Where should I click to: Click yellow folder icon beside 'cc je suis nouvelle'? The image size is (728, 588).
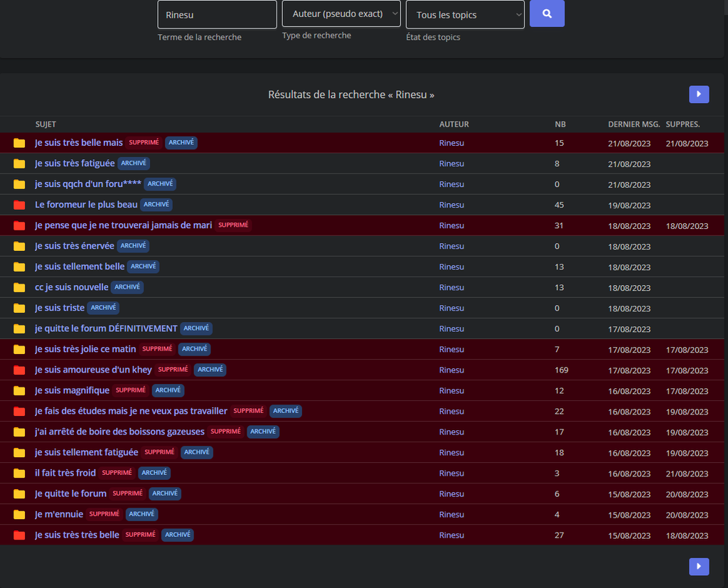tap(19, 287)
